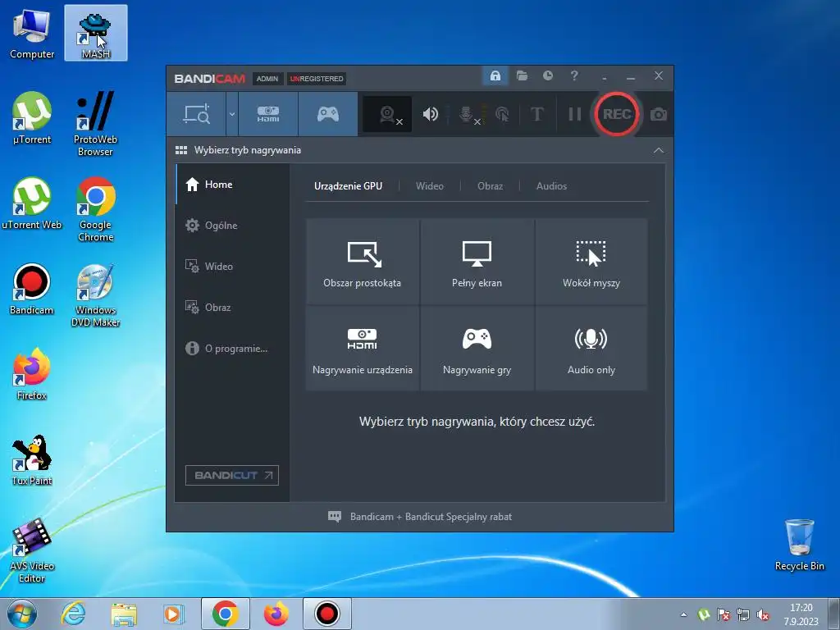Toggle the webcam overlay icon
The image size is (840, 630).
tap(387, 114)
